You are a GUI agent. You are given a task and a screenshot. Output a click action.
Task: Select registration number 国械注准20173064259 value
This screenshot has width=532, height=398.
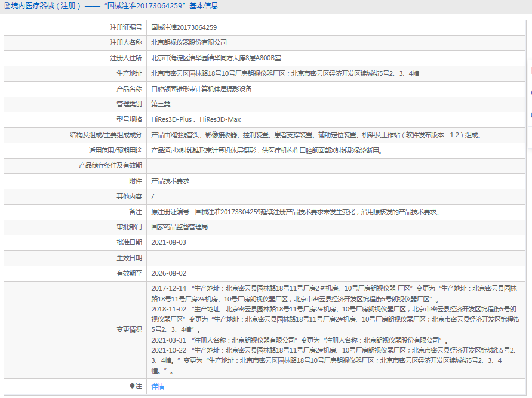point(183,27)
